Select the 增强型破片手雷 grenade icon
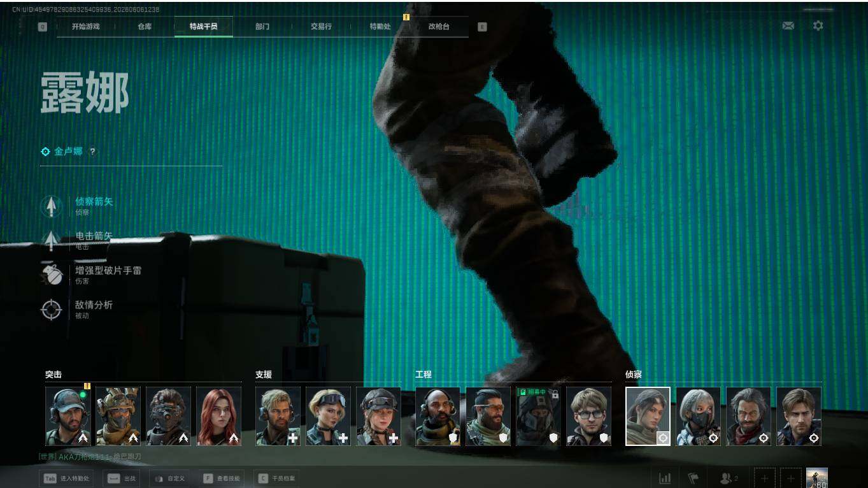The height and width of the screenshot is (488, 868). 51,275
